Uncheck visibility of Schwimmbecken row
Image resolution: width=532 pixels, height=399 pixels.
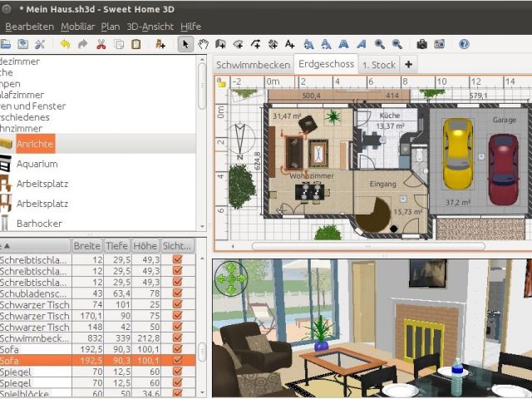click(x=177, y=338)
